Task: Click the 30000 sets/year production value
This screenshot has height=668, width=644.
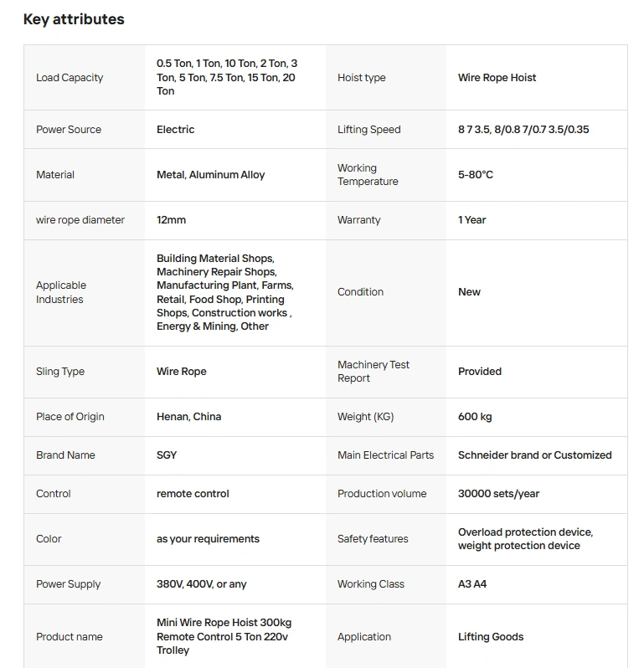Action: (498, 494)
